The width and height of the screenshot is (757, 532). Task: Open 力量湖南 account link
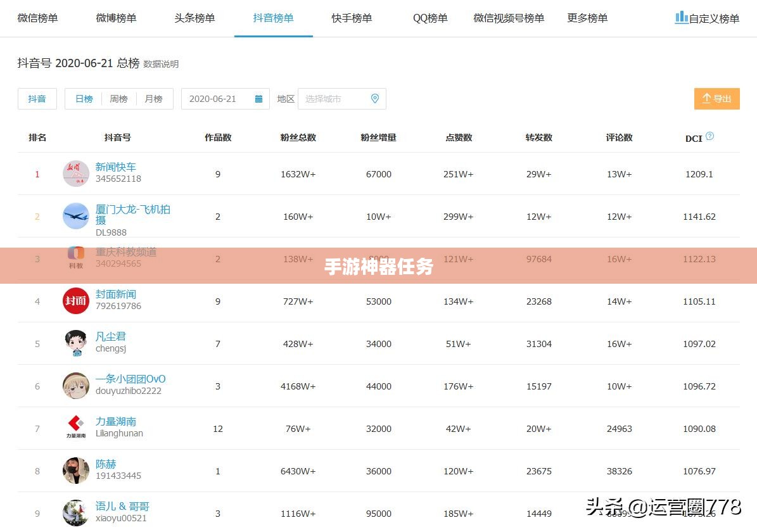pos(116,421)
